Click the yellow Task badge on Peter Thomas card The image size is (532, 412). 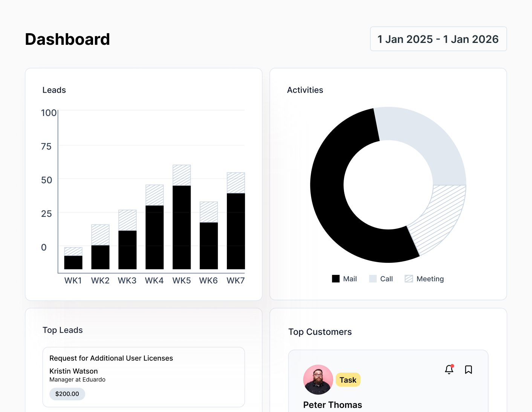[x=348, y=380]
